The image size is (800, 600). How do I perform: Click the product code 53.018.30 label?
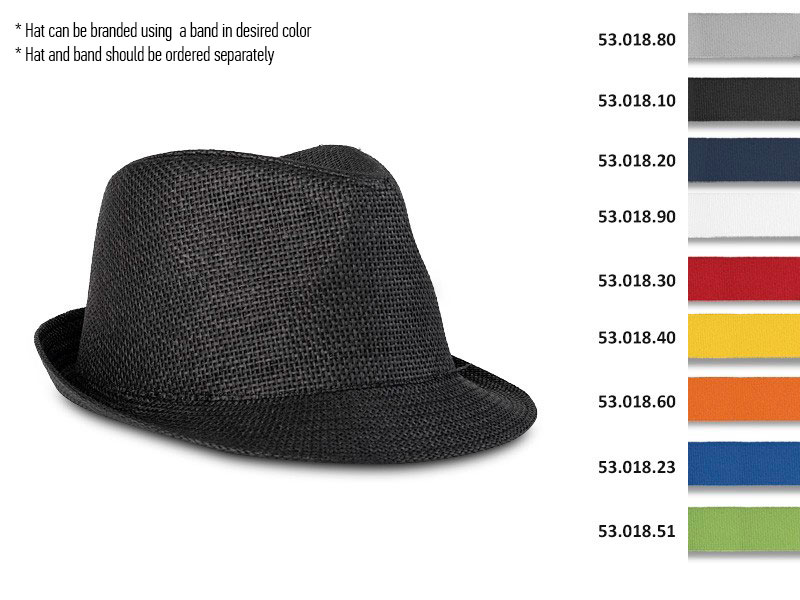point(637,281)
